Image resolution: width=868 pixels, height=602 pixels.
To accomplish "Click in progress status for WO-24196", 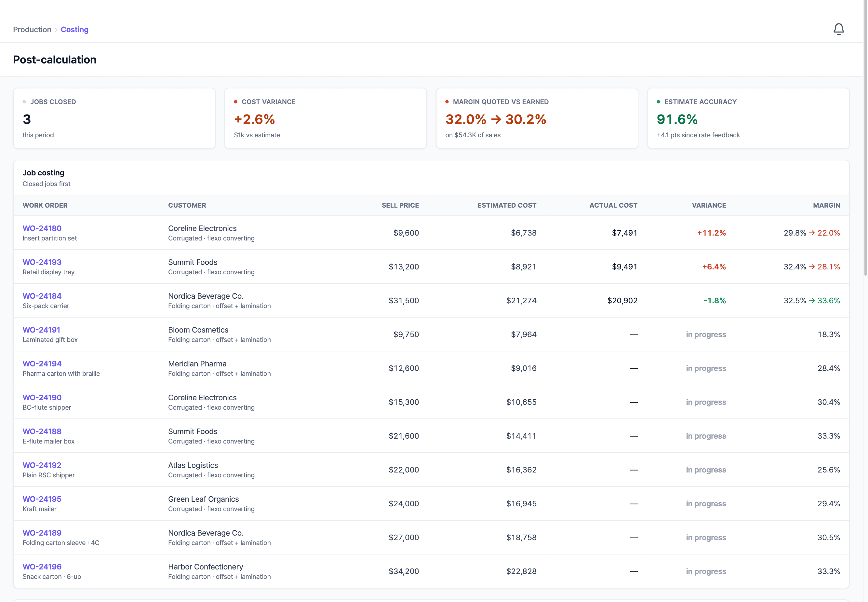I will pyautogui.click(x=706, y=571).
